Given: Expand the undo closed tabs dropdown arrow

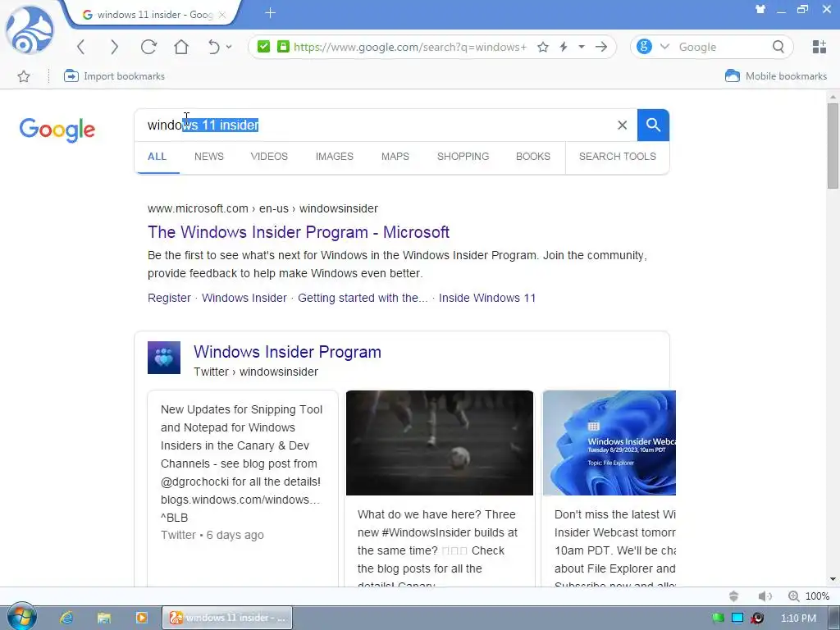Looking at the screenshot, I should pyautogui.click(x=229, y=47).
